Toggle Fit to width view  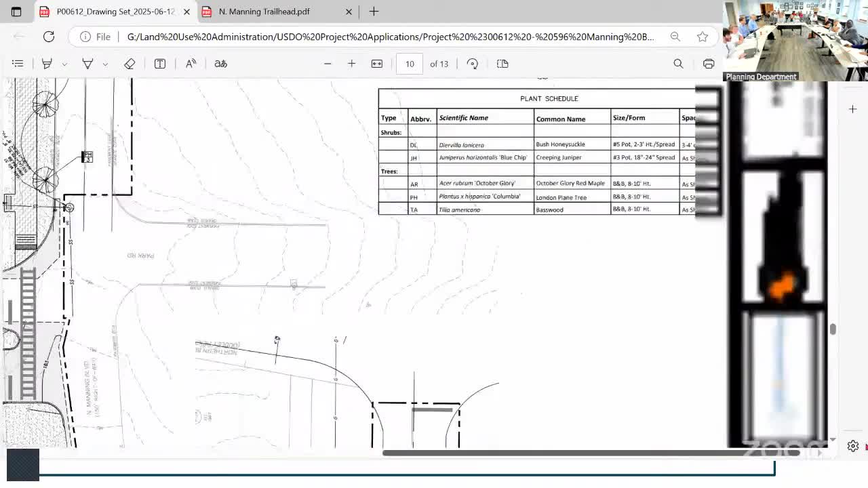tap(377, 64)
